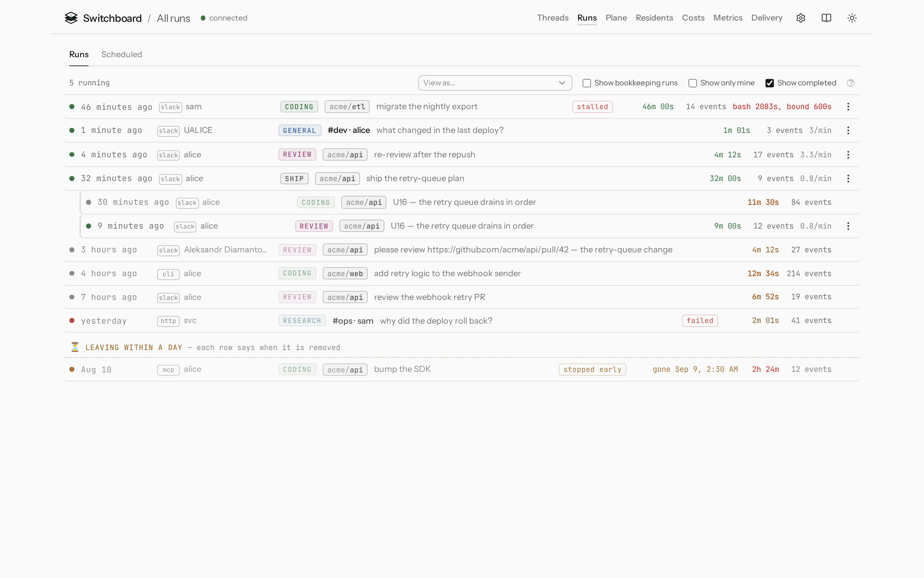Open the menu for the nine minutes ago review run
924x578 pixels.
pyautogui.click(x=848, y=226)
